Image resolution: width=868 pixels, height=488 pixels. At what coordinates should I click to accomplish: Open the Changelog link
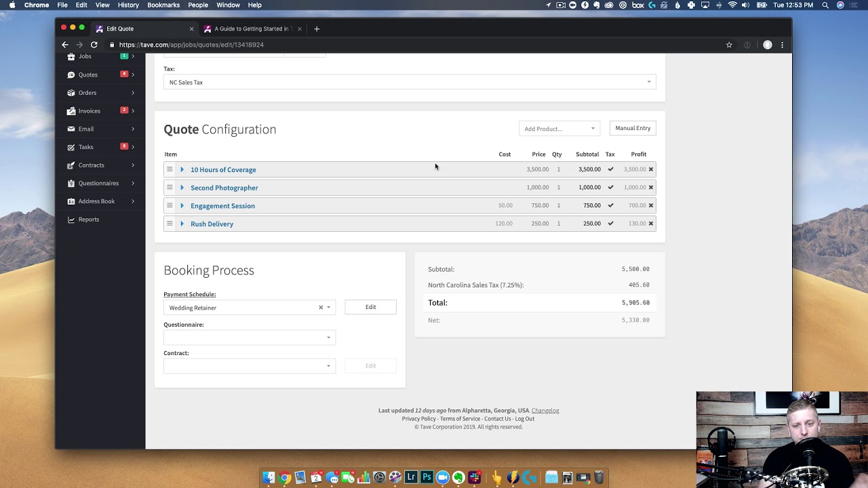pos(545,411)
